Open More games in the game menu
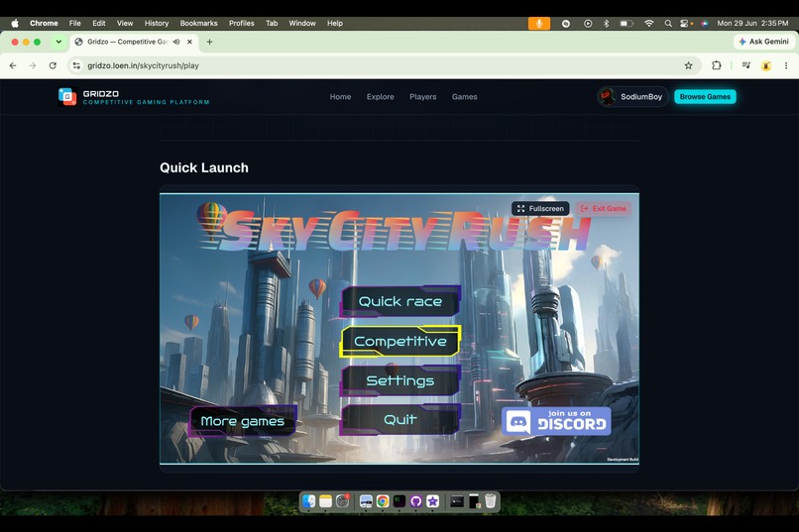This screenshot has height=532, width=799. coord(243,421)
